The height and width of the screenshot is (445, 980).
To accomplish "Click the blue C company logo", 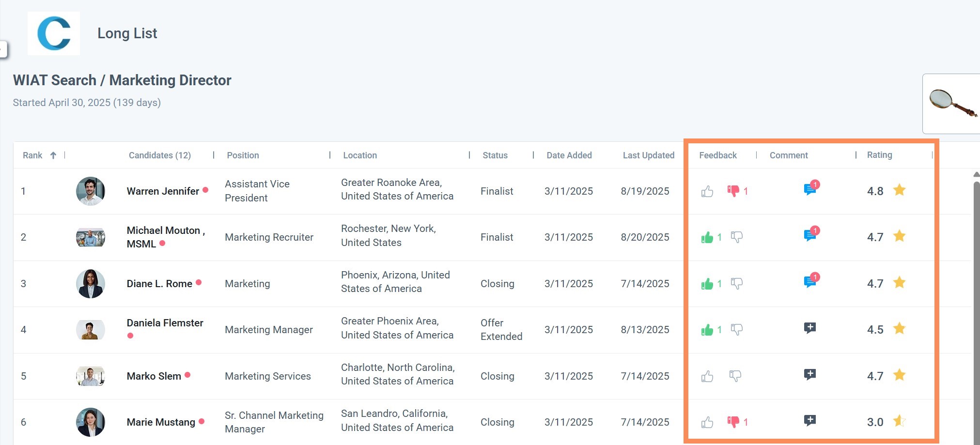I will 54,33.
